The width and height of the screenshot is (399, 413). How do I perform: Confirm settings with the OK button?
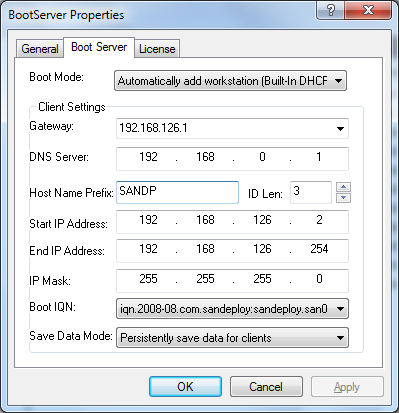(185, 387)
